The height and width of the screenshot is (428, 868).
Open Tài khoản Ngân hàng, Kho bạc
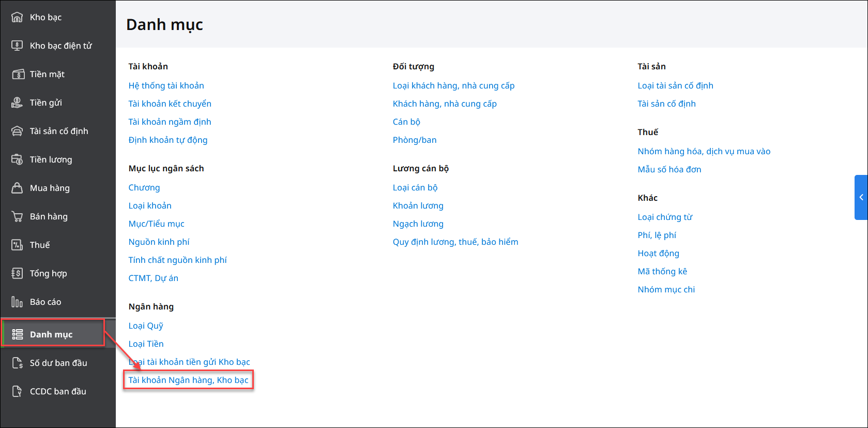tap(188, 380)
